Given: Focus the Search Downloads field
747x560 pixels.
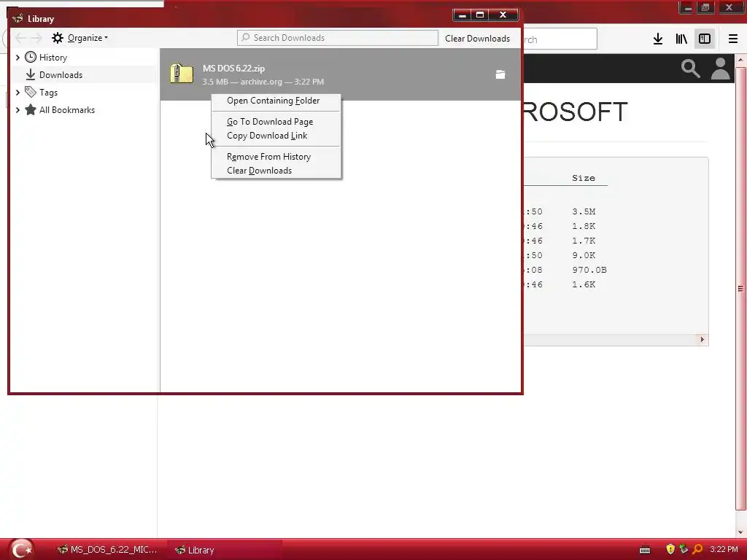Looking at the screenshot, I should pyautogui.click(x=337, y=38).
